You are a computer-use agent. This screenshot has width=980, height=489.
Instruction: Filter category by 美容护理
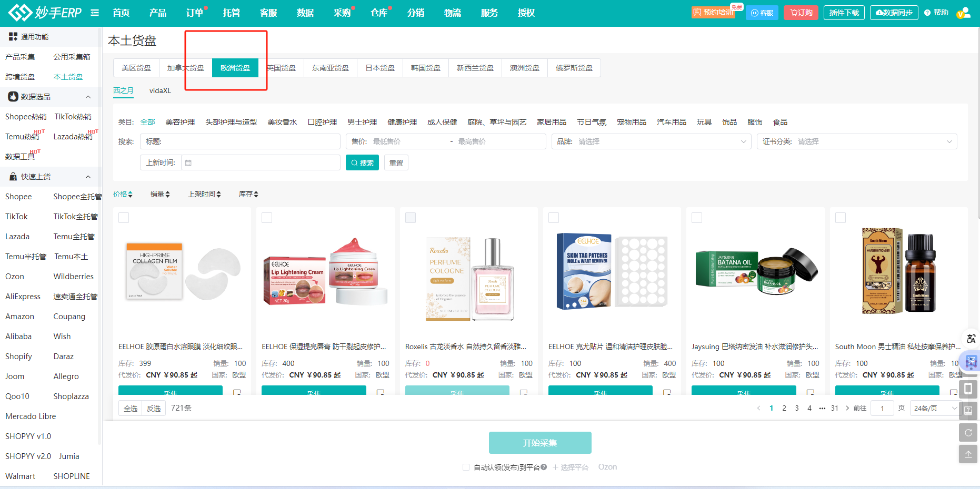(180, 122)
